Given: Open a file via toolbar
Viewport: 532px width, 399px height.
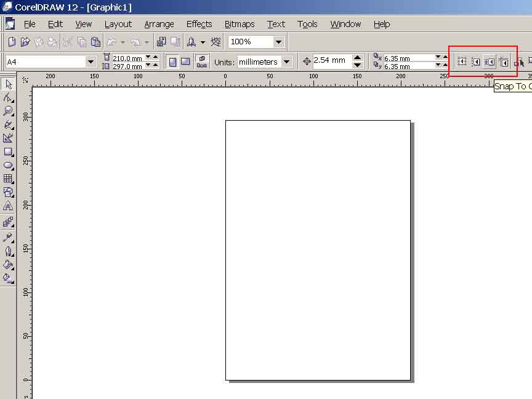Looking at the screenshot, I should click(25, 42).
